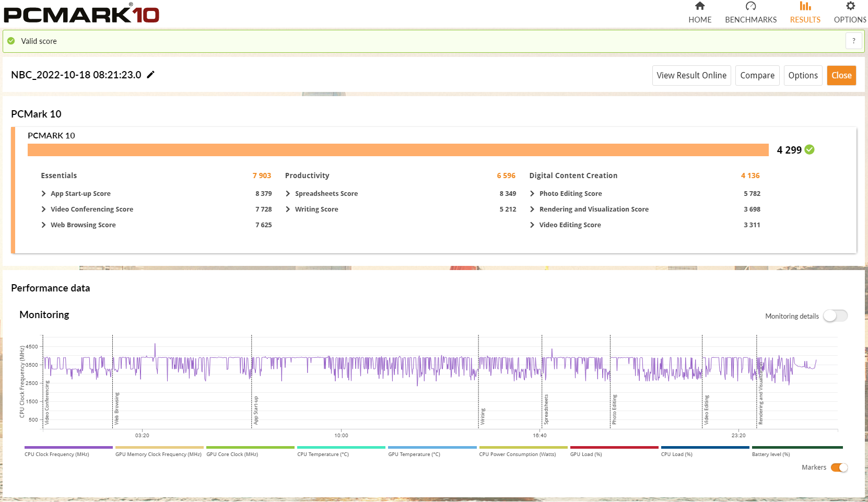Screen dimensions: 868x502
Task: Select CPU Clock Frequency purple legend
Action: pos(68,451)
